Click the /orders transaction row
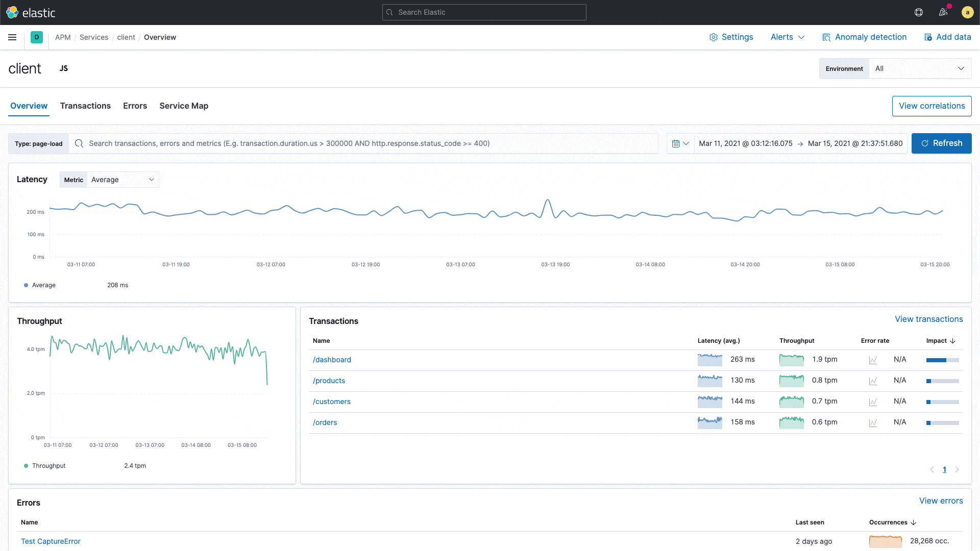The height and width of the screenshot is (551, 980). [325, 422]
